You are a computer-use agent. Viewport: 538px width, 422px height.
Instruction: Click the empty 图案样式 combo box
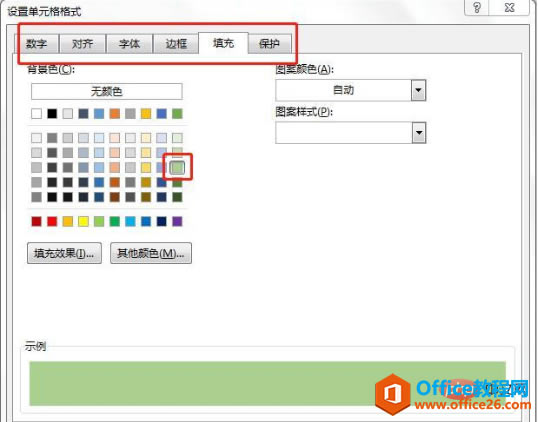(350, 132)
